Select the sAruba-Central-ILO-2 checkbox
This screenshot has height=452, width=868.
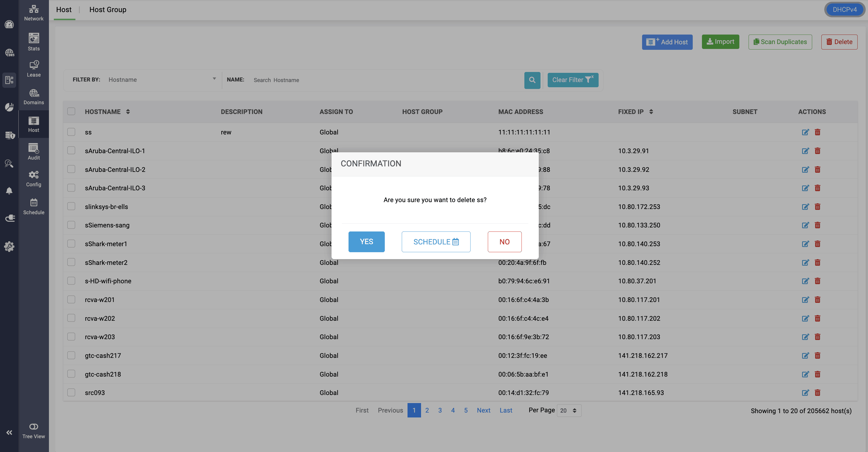(x=71, y=169)
